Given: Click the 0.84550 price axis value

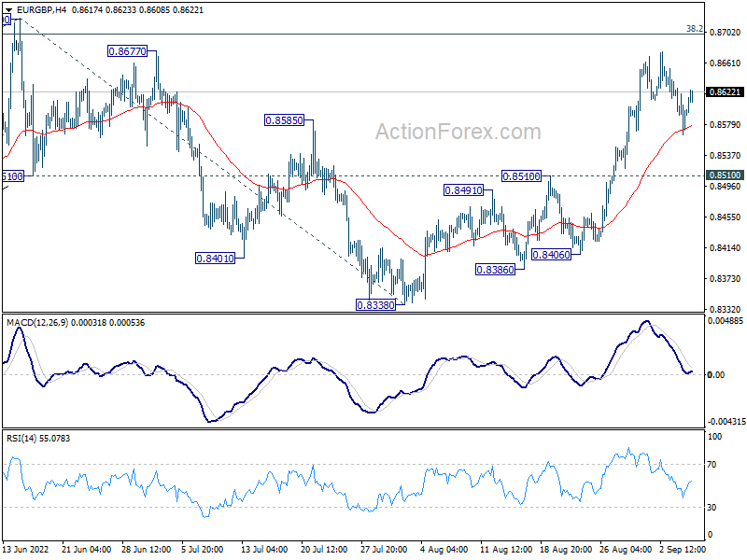Looking at the screenshot, I should click(x=726, y=217).
